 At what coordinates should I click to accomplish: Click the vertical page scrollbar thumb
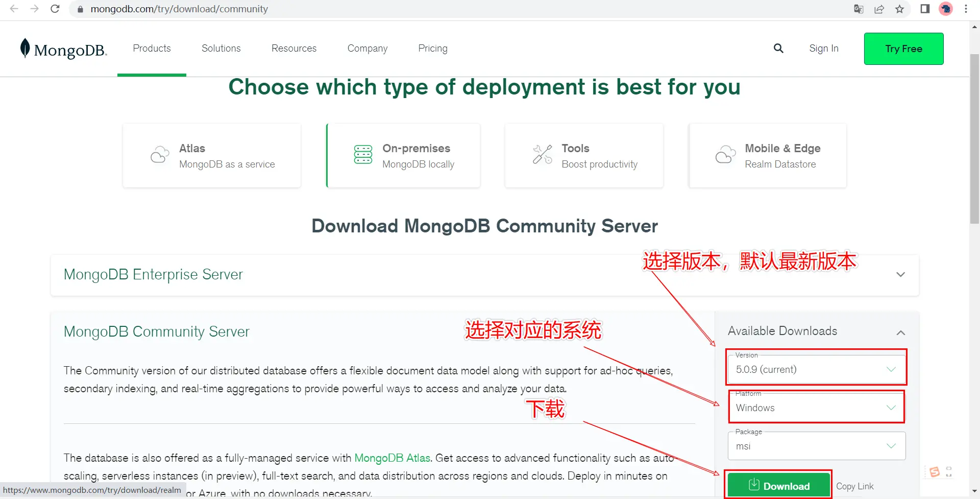(x=975, y=138)
